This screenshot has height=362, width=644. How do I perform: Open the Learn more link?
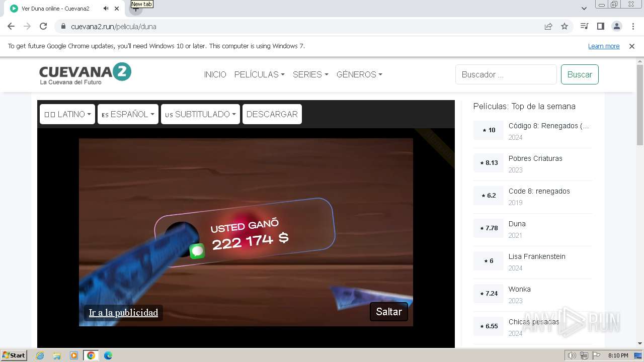(604, 46)
